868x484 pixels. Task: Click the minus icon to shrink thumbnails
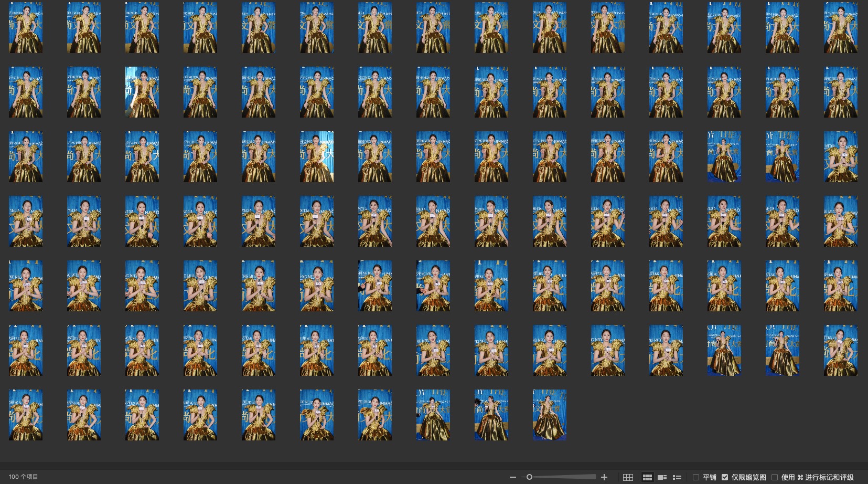click(x=513, y=477)
